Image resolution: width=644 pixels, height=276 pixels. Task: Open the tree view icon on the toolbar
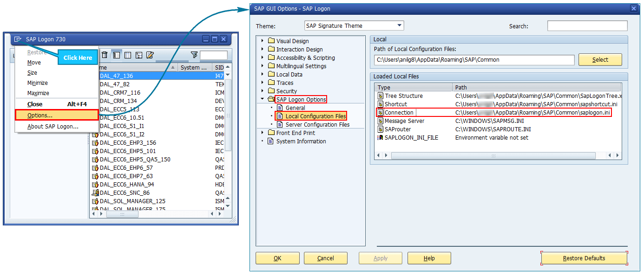(x=138, y=54)
